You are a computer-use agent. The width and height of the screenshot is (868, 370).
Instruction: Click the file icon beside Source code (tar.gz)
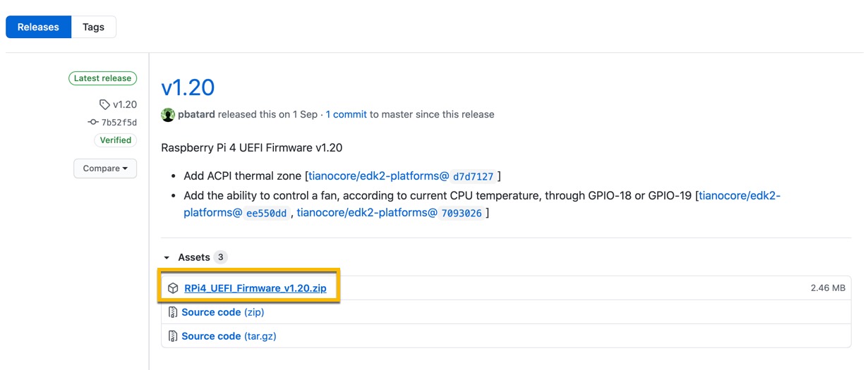[173, 336]
